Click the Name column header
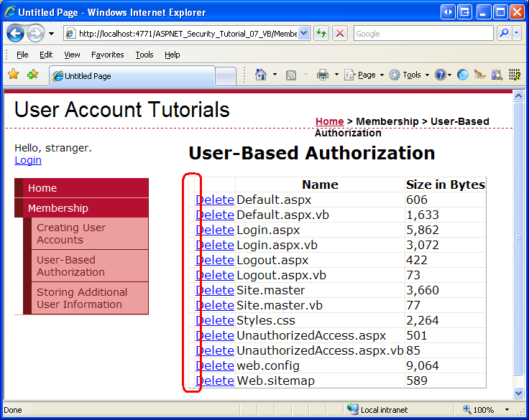This screenshot has width=529, height=420. pos(320,185)
